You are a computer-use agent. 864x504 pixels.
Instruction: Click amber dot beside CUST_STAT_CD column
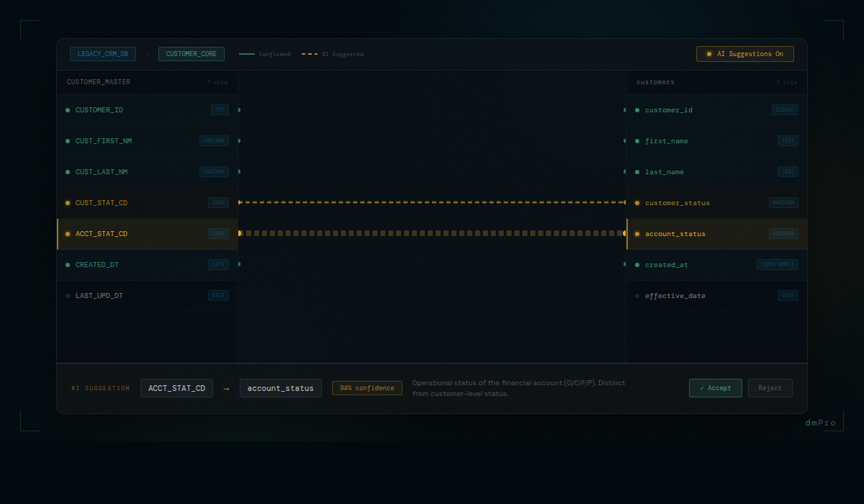68,203
